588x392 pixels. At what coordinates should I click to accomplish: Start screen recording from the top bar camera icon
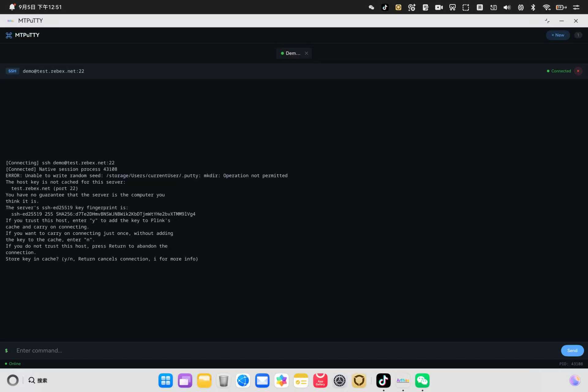(439, 7)
